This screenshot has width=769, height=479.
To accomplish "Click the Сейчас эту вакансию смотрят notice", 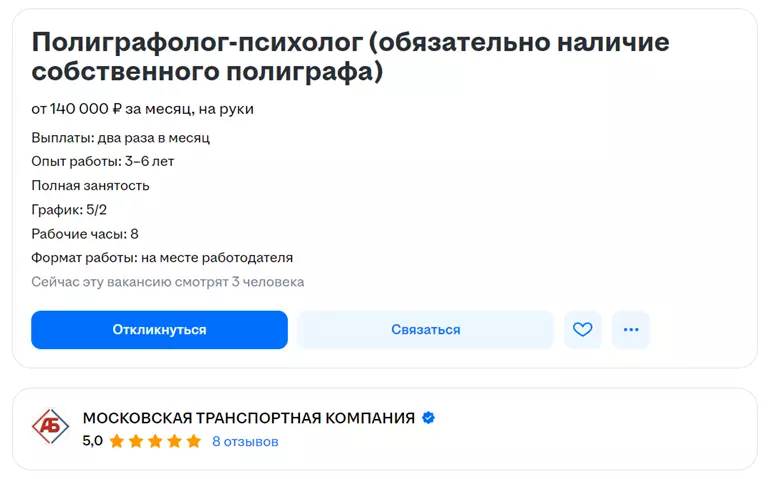I will [167, 282].
